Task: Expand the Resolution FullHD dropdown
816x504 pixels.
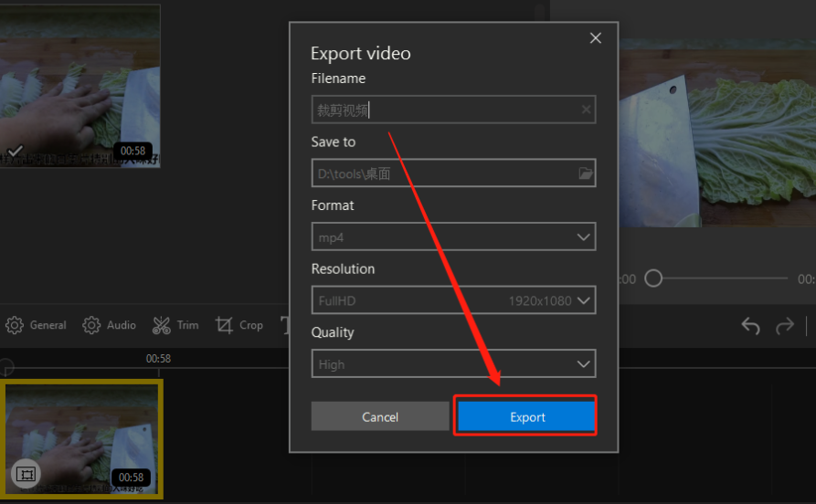Action: click(x=584, y=300)
